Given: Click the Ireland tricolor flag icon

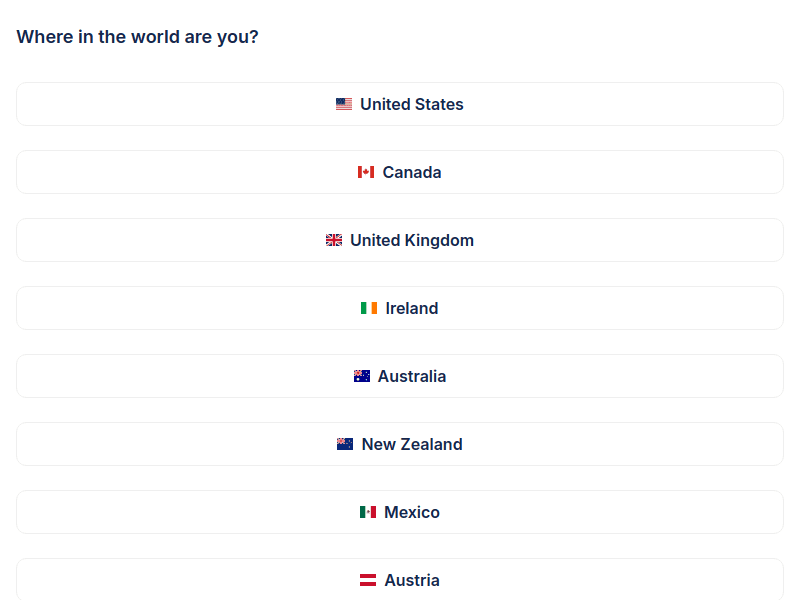Looking at the screenshot, I should point(369,308).
